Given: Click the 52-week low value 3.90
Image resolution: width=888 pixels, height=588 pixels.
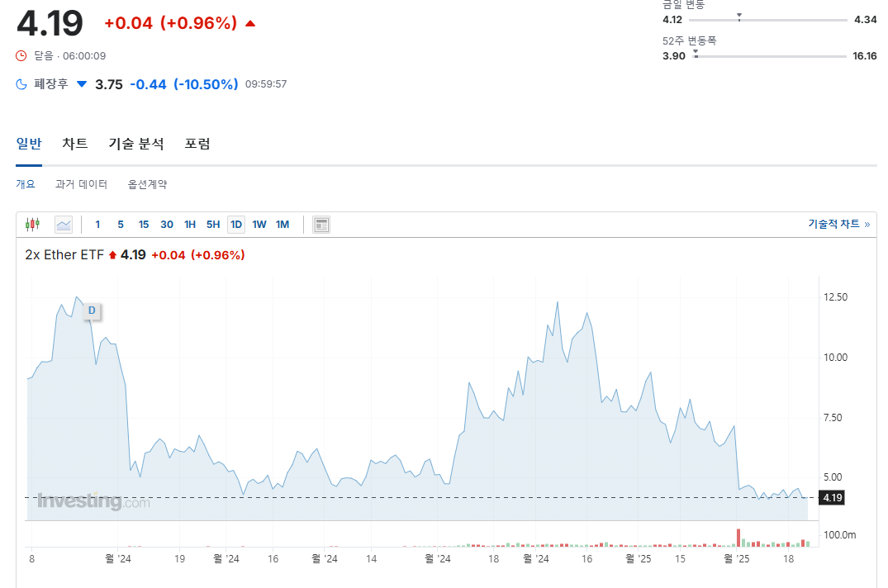Looking at the screenshot, I should click(x=674, y=56).
